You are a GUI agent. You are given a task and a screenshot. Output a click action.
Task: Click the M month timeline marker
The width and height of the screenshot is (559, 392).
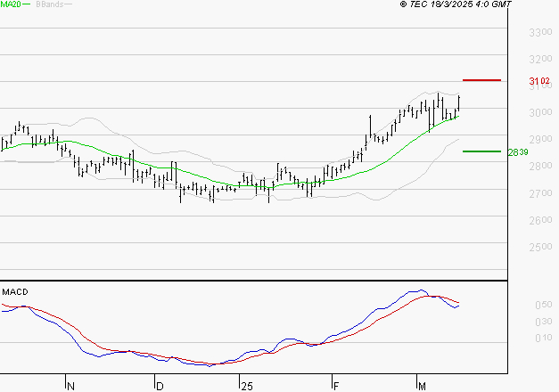pos(422,386)
